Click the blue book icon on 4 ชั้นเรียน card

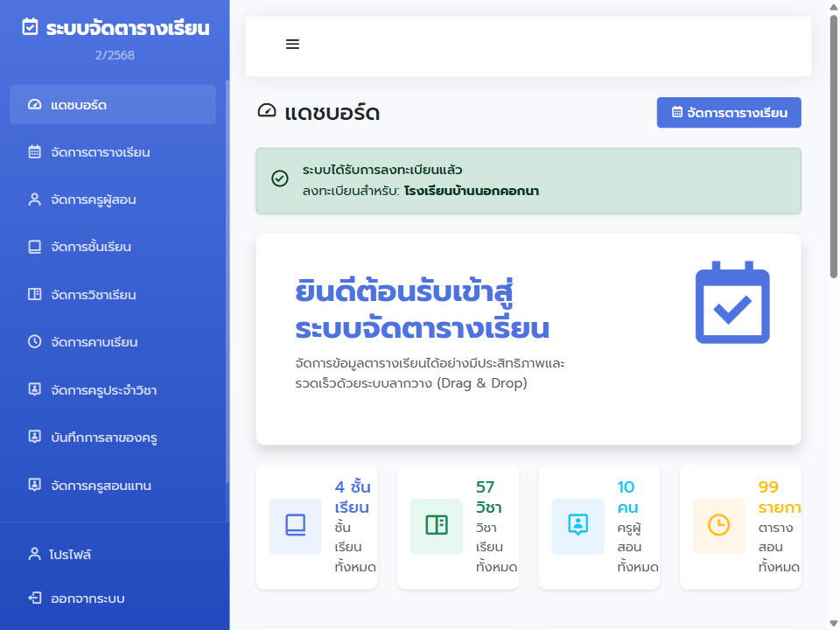click(x=295, y=527)
